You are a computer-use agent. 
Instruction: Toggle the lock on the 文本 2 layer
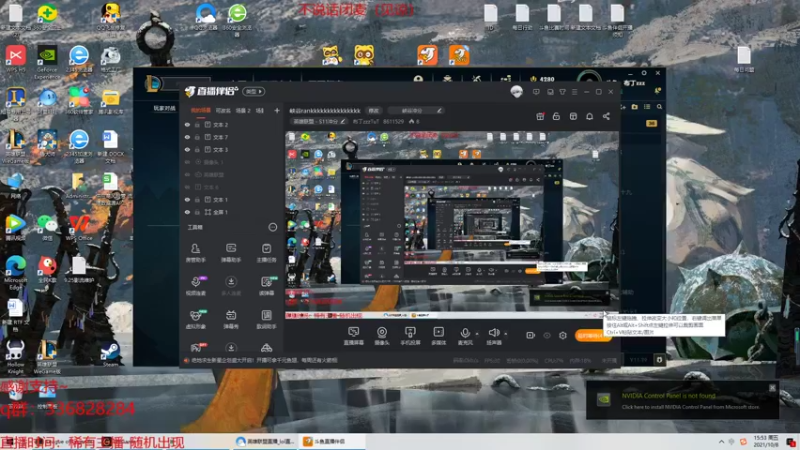[197, 124]
